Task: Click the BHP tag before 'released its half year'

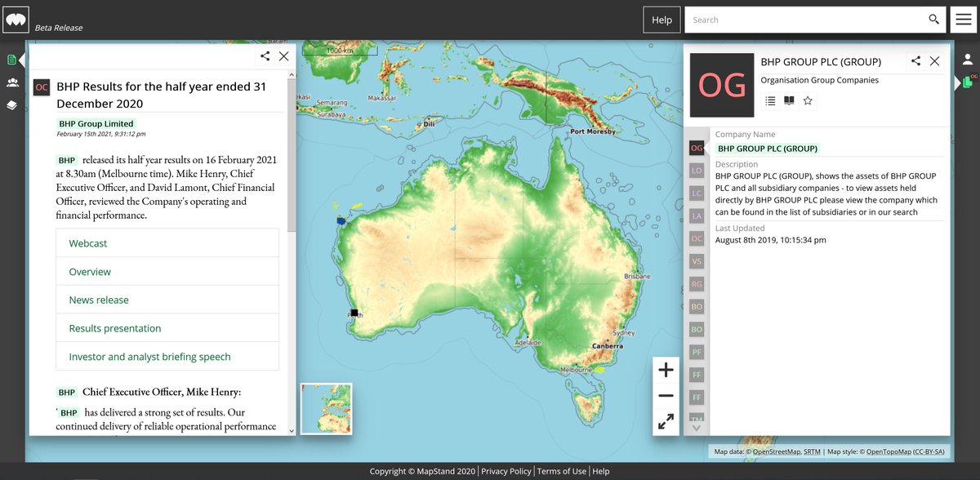Action: (67, 160)
